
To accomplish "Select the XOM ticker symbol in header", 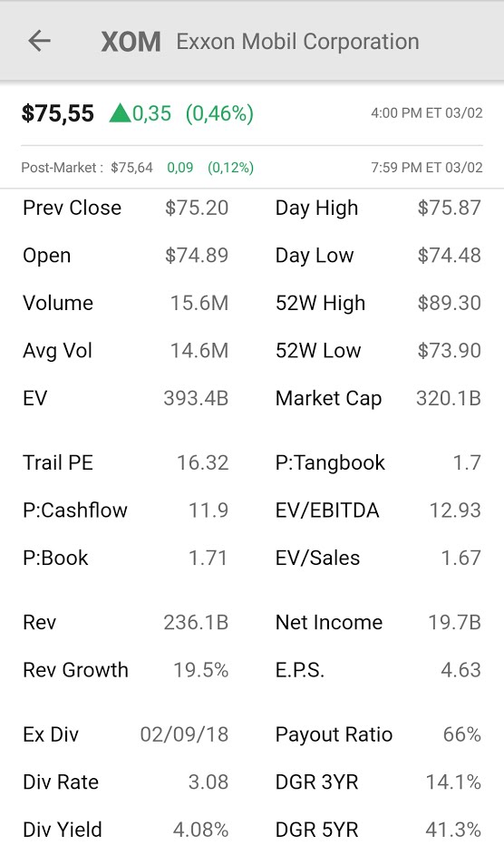I will point(131,42).
